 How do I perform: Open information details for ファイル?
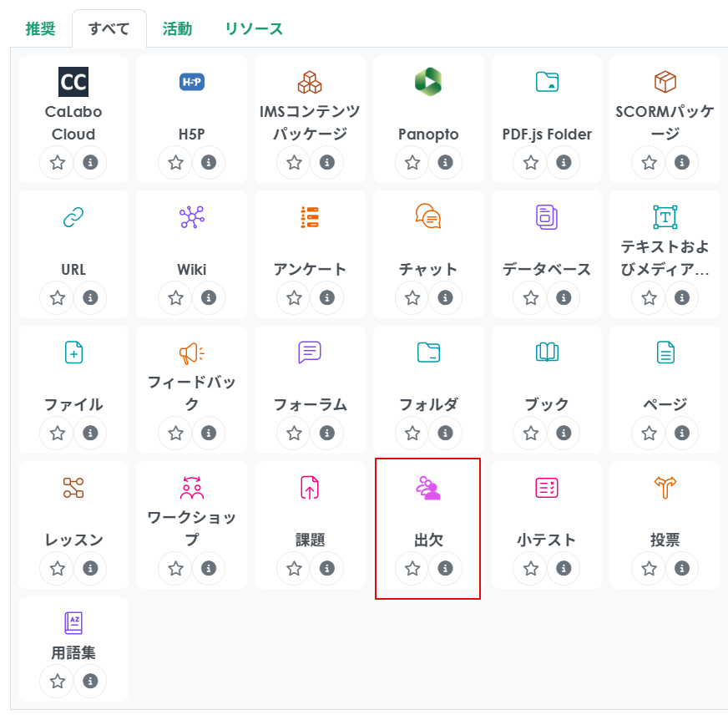tap(90, 434)
